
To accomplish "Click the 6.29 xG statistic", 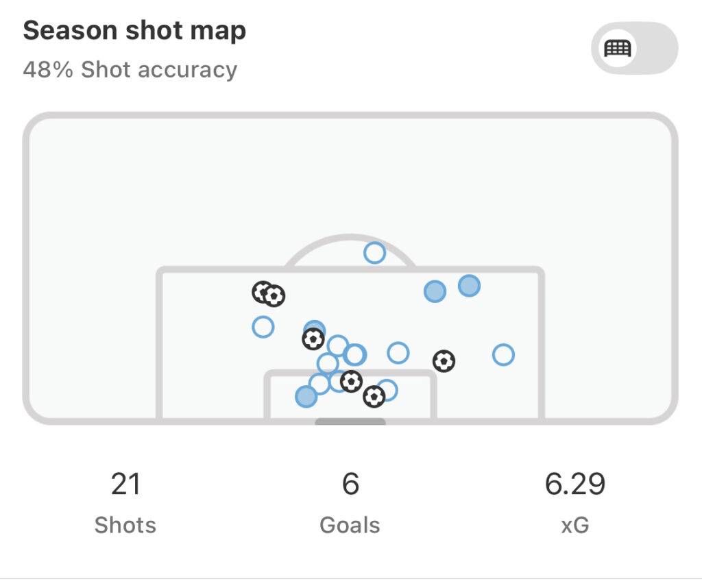I will tap(575, 502).
